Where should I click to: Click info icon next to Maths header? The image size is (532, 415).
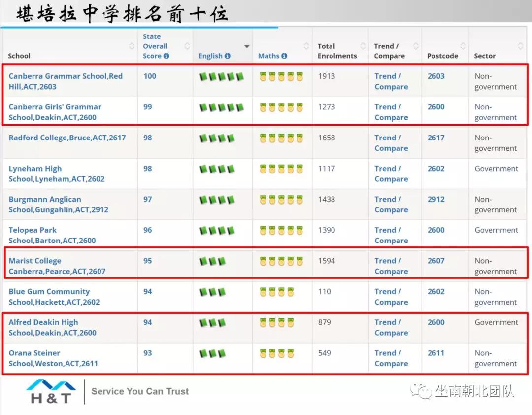pyautogui.click(x=284, y=56)
